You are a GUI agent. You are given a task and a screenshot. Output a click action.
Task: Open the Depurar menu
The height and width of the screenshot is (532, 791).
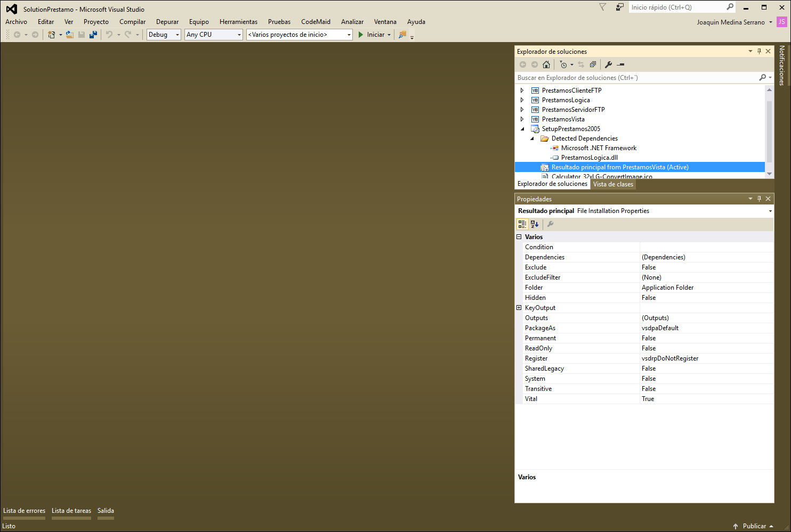click(167, 22)
